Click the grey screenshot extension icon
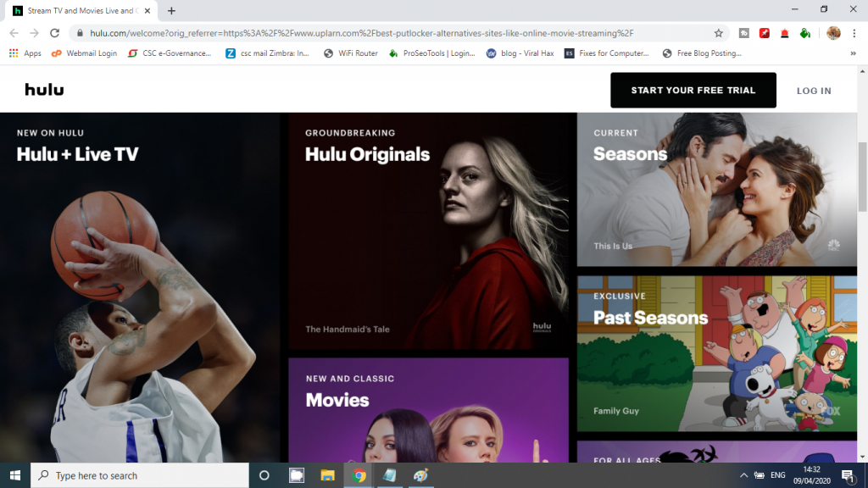The width and height of the screenshot is (868, 488). pos(744,33)
